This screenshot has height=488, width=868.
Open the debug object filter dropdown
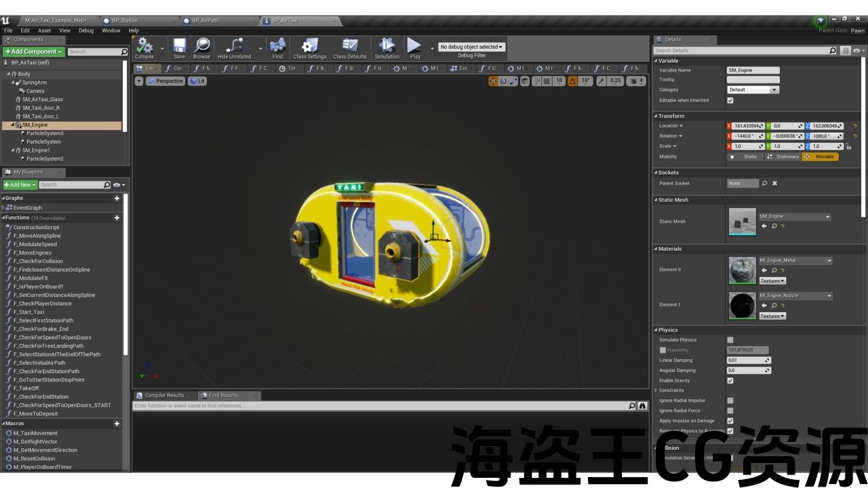pyautogui.click(x=471, y=47)
